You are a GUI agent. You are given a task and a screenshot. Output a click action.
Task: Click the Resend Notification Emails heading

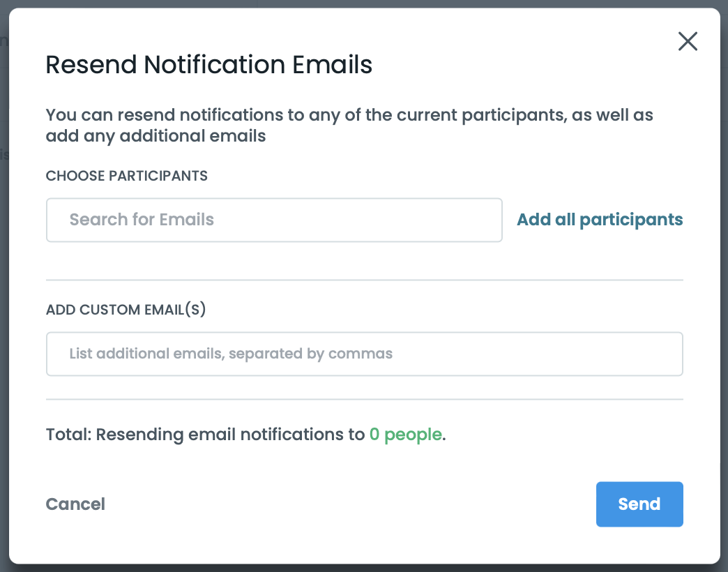(209, 65)
